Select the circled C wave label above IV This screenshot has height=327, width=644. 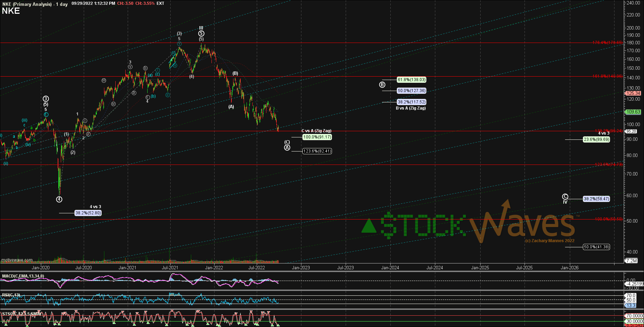pos(565,196)
